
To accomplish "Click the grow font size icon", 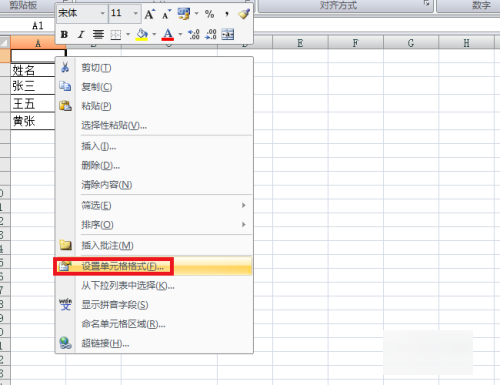I will click(150, 14).
